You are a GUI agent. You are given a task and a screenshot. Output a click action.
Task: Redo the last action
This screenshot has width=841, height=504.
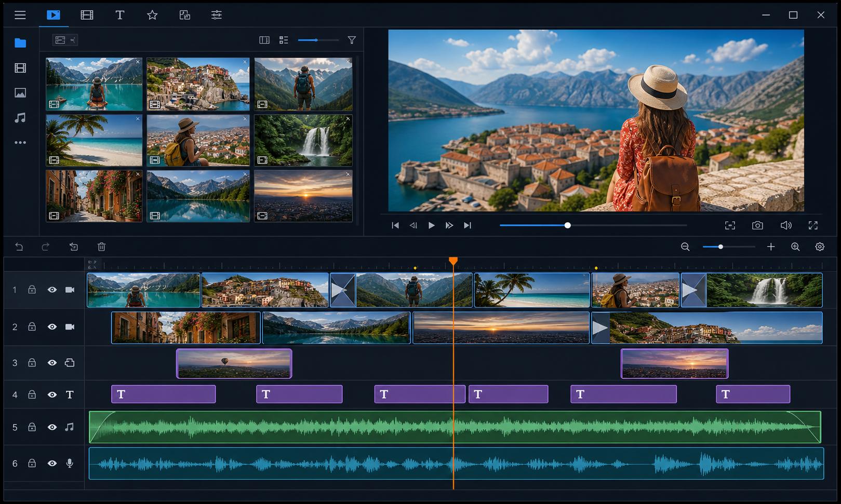click(46, 247)
